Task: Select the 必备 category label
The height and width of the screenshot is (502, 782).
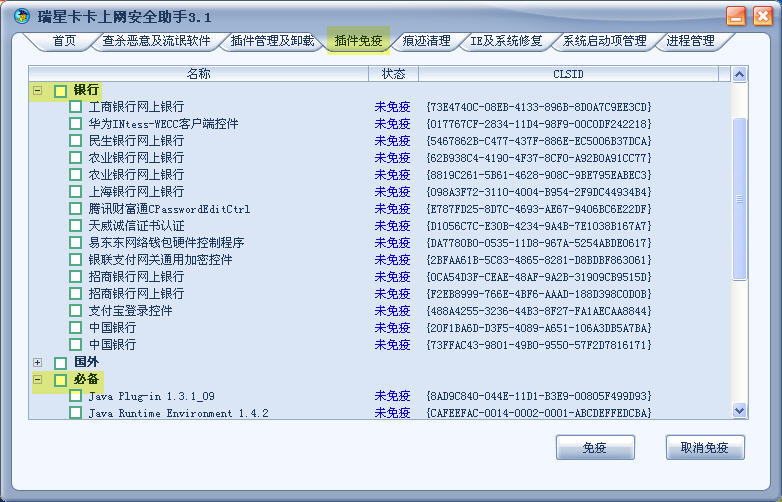Action: tap(86, 379)
